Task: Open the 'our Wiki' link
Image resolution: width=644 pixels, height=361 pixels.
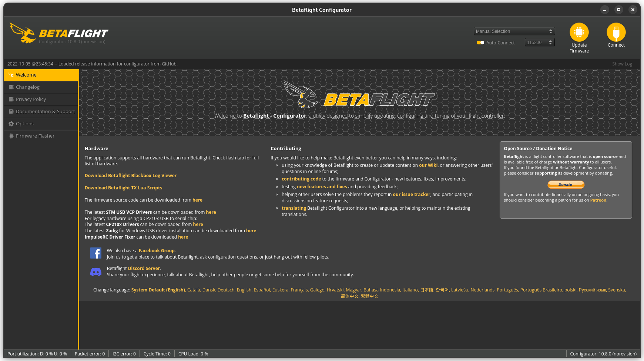Action: [428, 165]
